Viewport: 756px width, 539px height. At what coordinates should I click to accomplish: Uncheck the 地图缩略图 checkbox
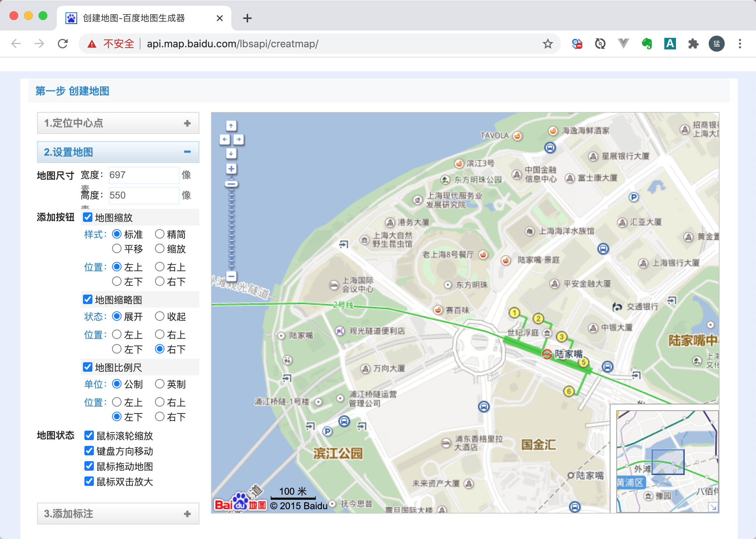tap(88, 299)
